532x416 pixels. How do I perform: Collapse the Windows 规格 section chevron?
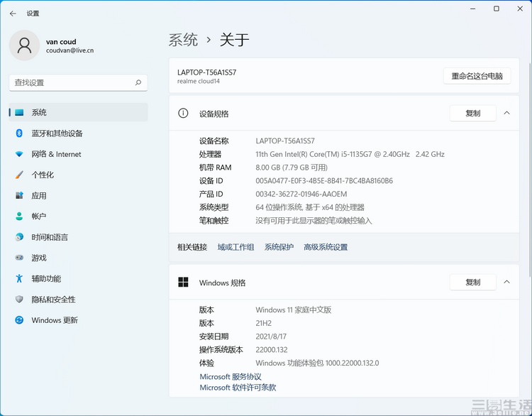coord(507,282)
